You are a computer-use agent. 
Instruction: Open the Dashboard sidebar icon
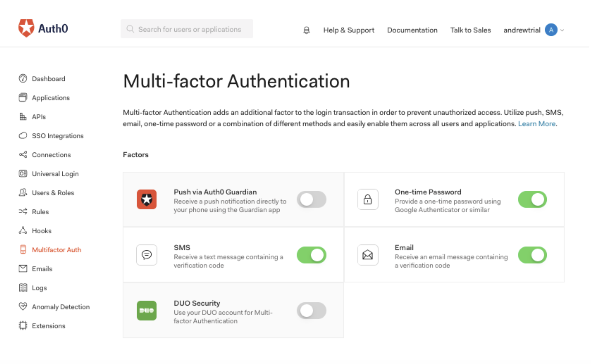click(23, 78)
